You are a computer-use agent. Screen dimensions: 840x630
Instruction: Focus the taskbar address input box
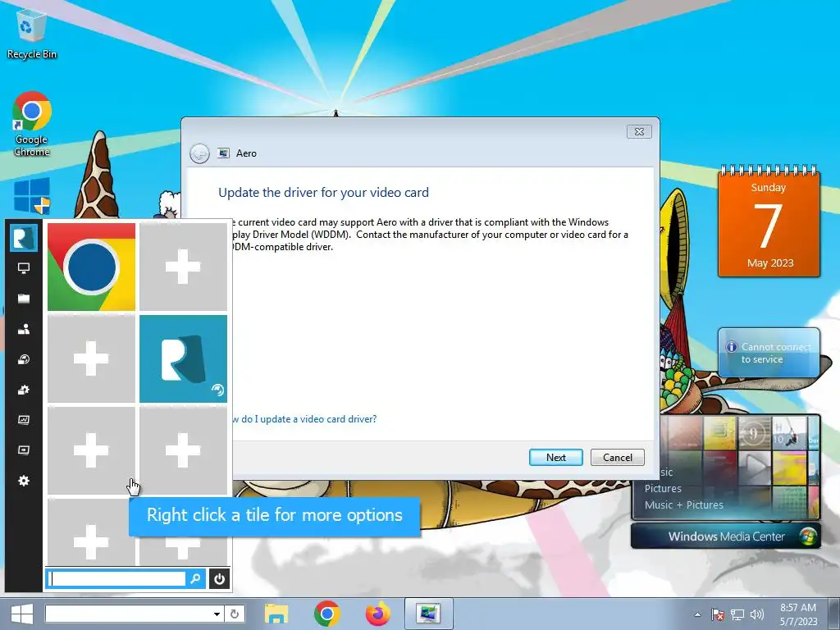(127, 614)
